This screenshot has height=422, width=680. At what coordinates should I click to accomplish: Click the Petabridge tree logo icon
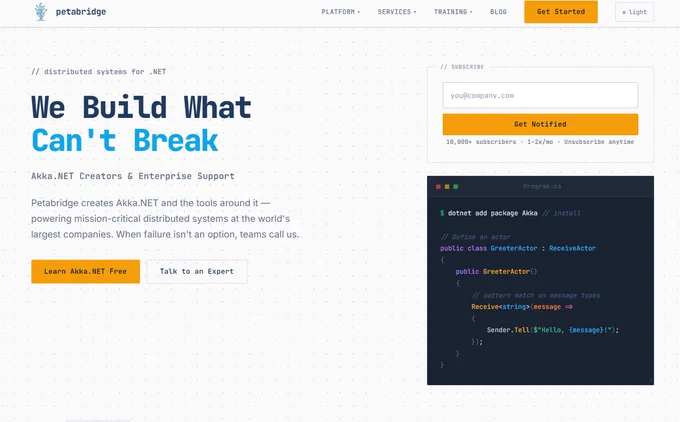click(41, 12)
